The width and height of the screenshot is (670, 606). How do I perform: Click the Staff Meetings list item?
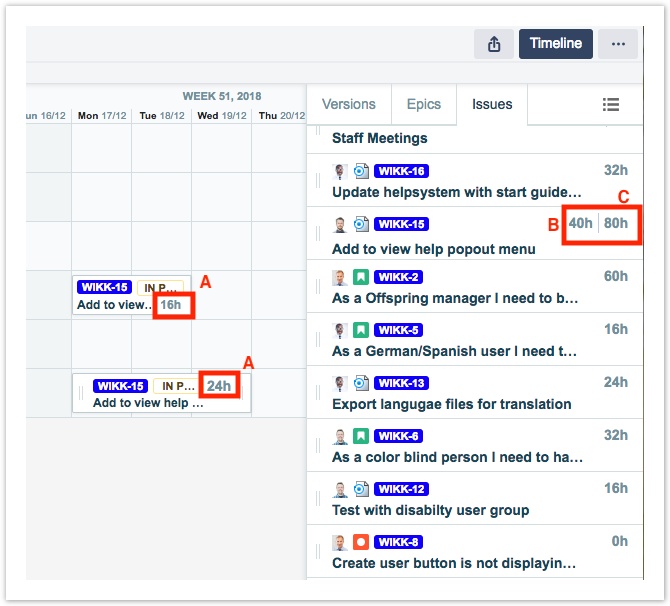coord(380,138)
